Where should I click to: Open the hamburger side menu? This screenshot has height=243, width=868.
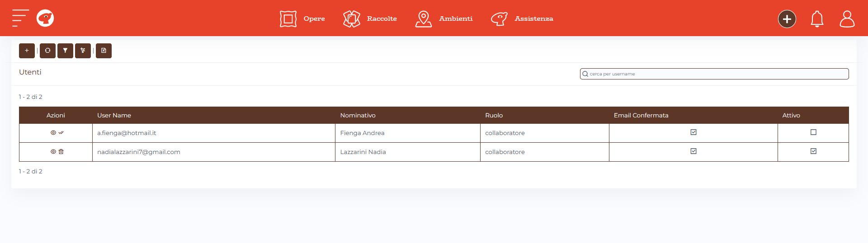(20, 18)
